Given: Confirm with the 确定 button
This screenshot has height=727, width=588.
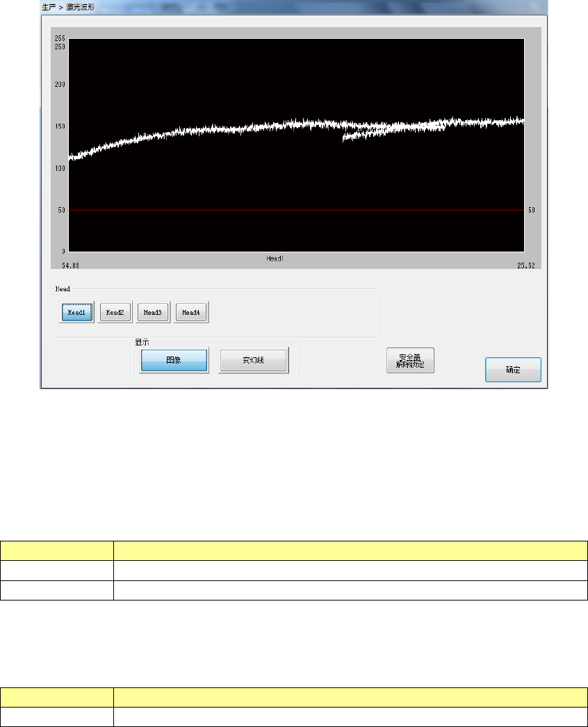Looking at the screenshot, I should (513, 370).
